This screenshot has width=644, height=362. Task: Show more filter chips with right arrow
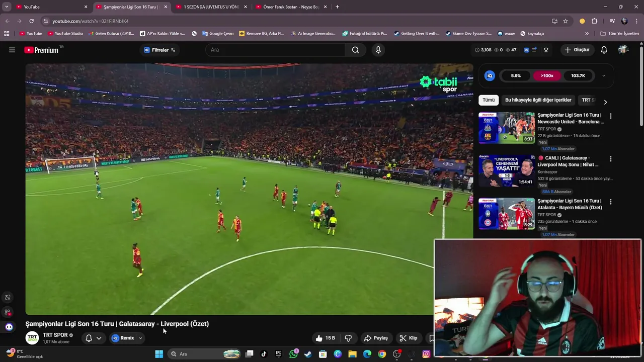coord(605,102)
